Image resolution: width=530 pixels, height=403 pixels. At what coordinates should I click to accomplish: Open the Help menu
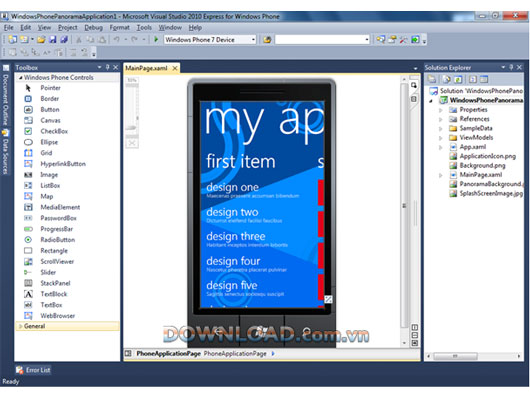(x=195, y=28)
